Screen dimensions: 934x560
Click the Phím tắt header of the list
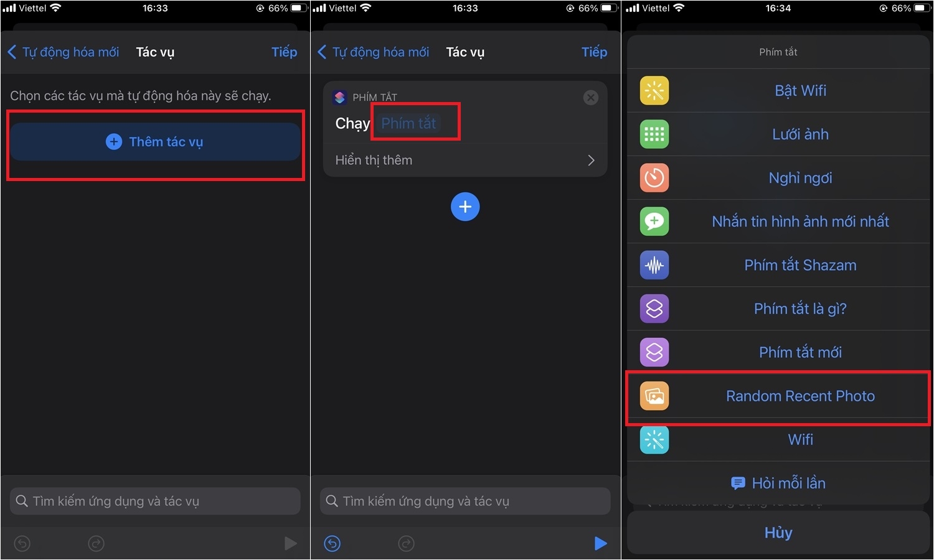point(778,52)
